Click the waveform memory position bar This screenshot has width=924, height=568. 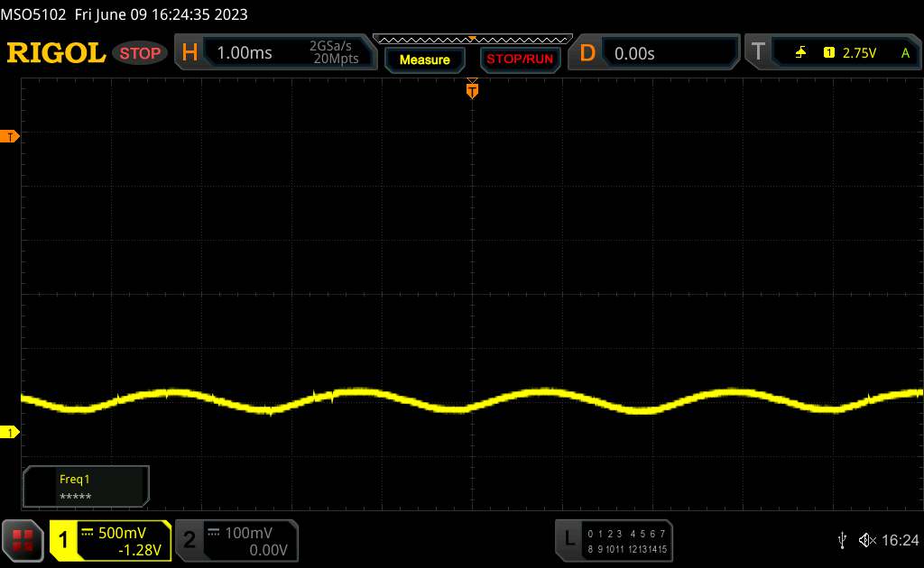(473, 40)
